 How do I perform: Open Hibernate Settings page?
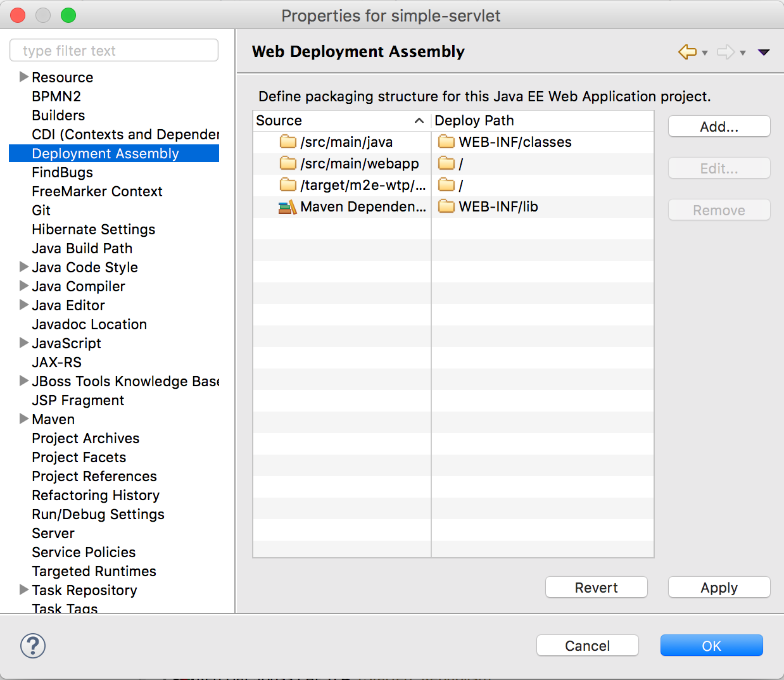[93, 229]
